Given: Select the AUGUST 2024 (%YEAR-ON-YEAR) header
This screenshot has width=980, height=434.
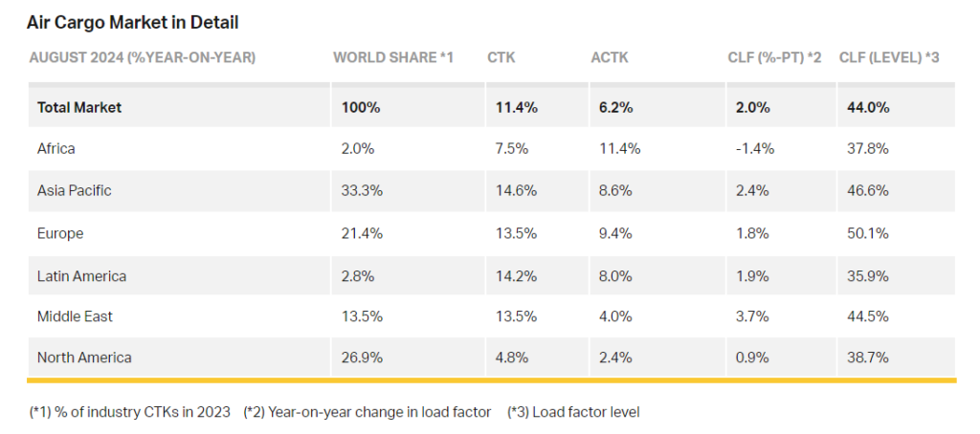Looking at the screenshot, I should pyautogui.click(x=143, y=58).
